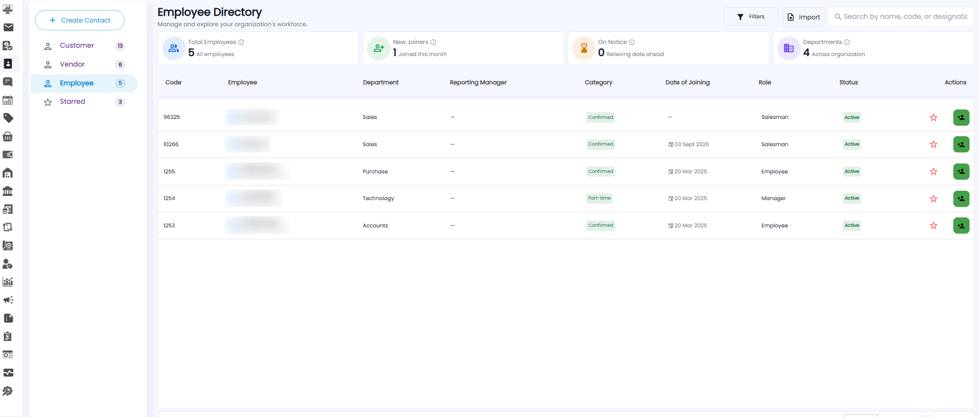Screen dimensions: 980x417
Task: Click the employee search field
Action: (x=900, y=17)
